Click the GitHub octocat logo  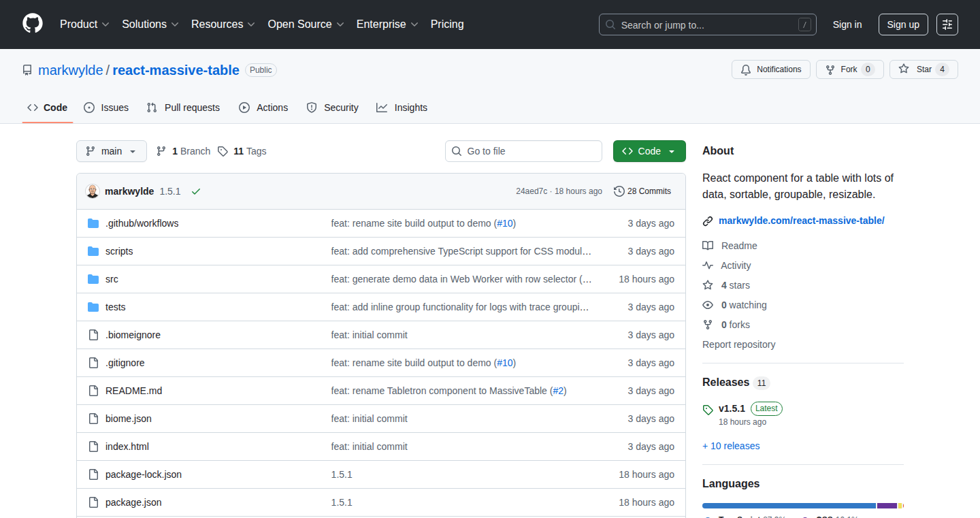click(33, 25)
